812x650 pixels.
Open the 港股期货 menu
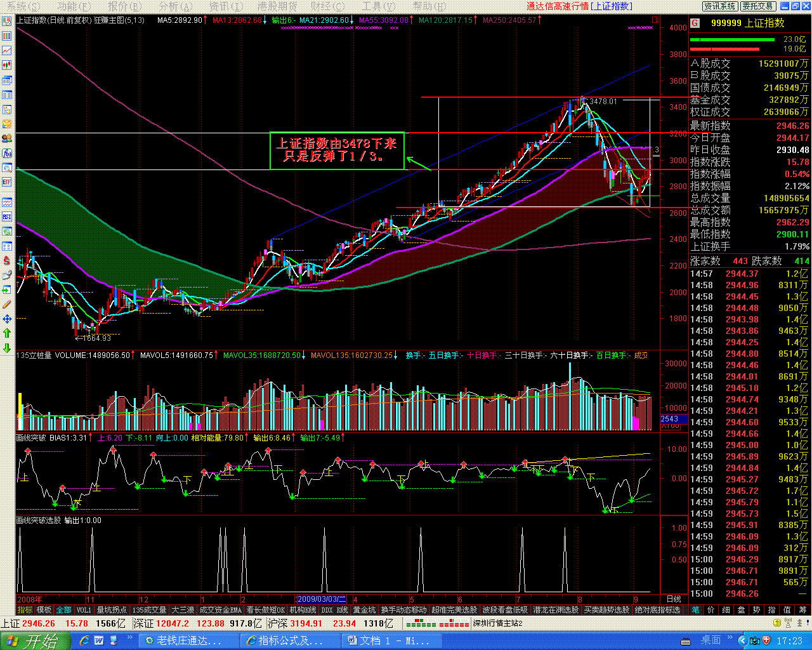coord(277,6)
